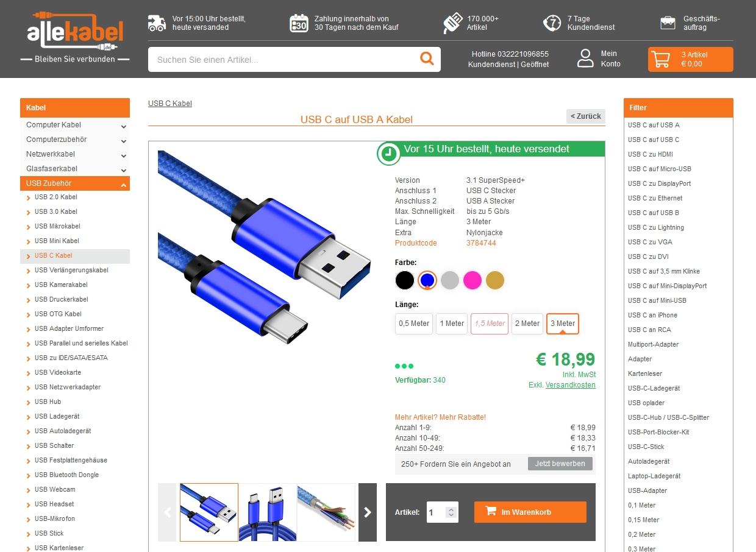Go back with Zurück button
The width and height of the screenshot is (756, 552).
tap(586, 116)
